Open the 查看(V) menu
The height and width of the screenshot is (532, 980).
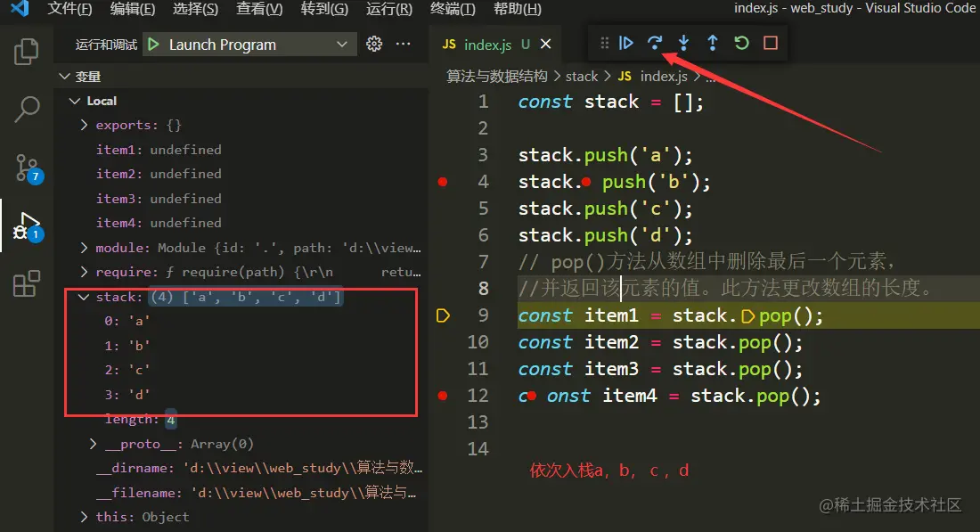click(259, 9)
